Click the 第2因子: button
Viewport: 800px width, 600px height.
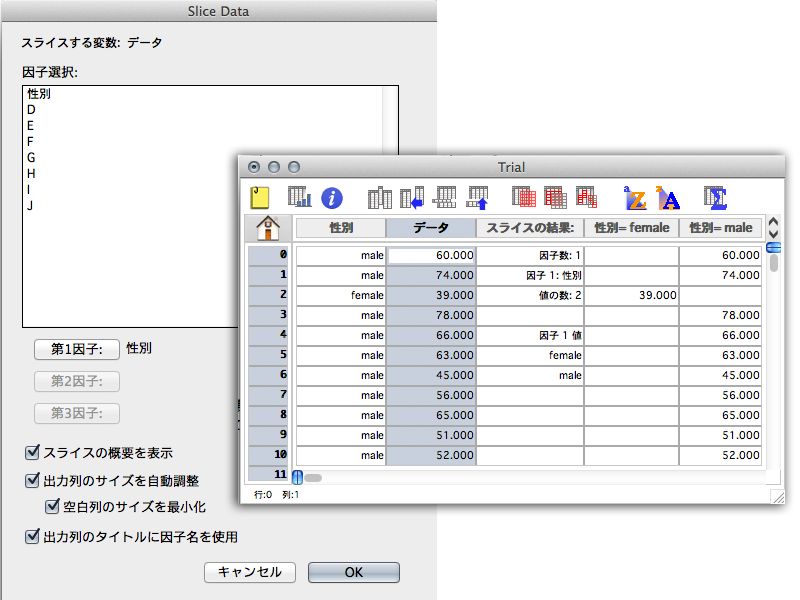click(x=77, y=381)
